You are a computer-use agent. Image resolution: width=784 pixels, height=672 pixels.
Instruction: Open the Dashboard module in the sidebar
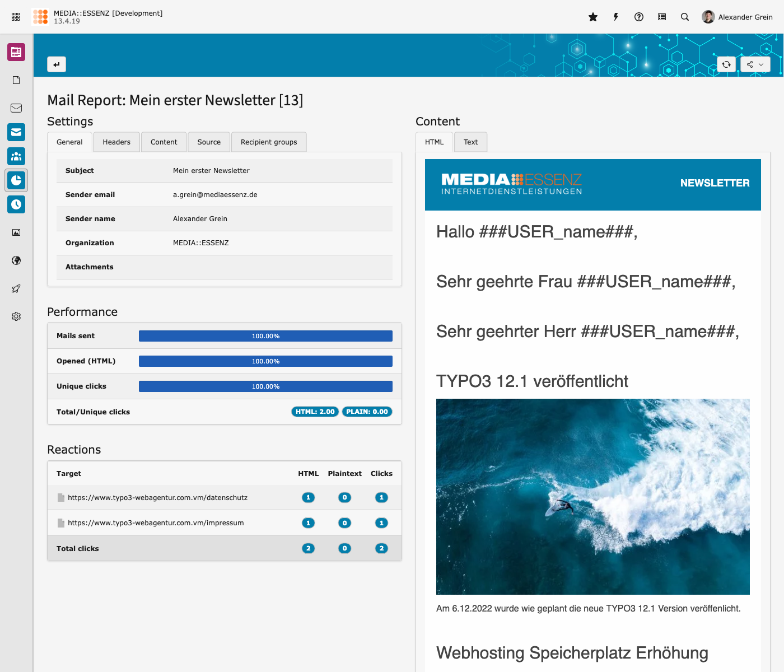point(16,52)
